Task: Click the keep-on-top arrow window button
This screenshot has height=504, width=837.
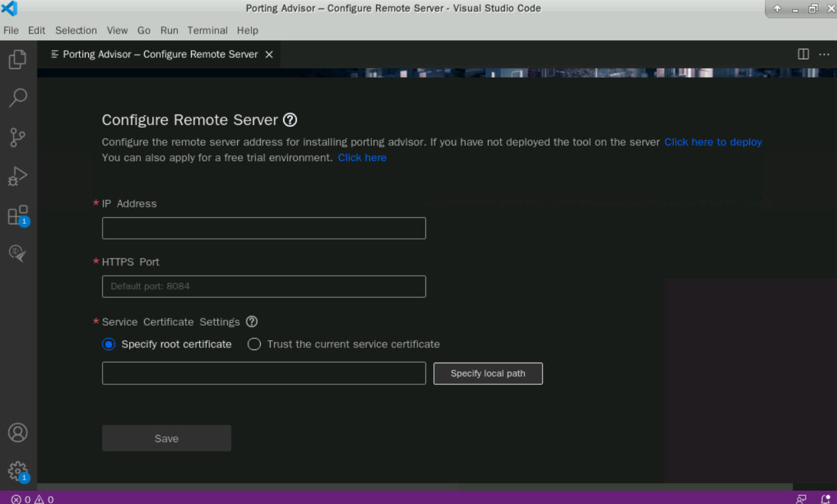Action: click(777, 9)
